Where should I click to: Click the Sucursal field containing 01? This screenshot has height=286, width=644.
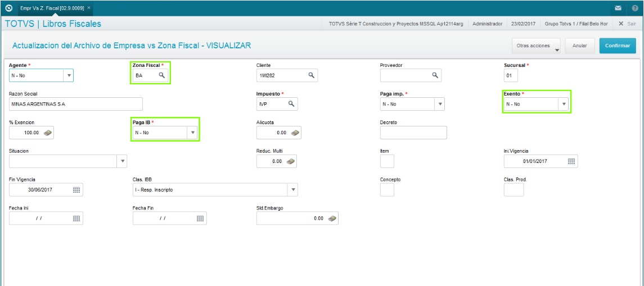tap(511, 75)
